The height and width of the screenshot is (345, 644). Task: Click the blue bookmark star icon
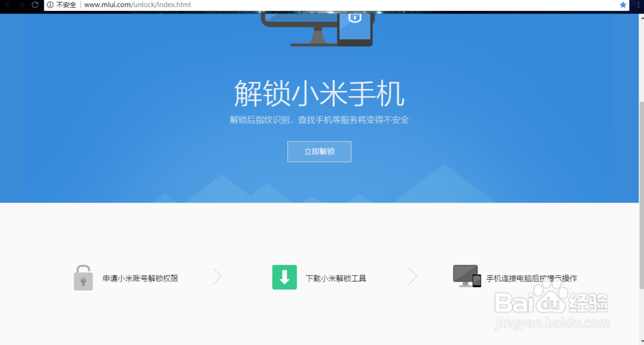(x=623, y=5)
